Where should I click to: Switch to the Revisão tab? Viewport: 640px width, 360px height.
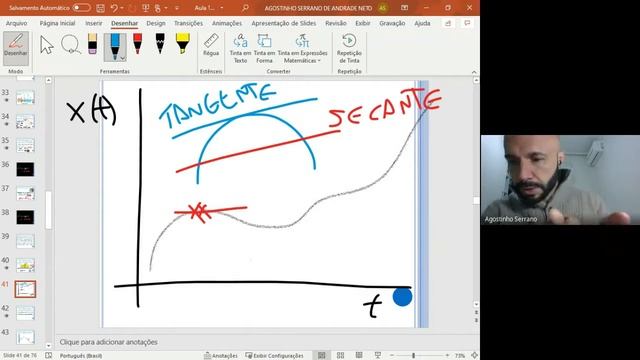(336, 23)
